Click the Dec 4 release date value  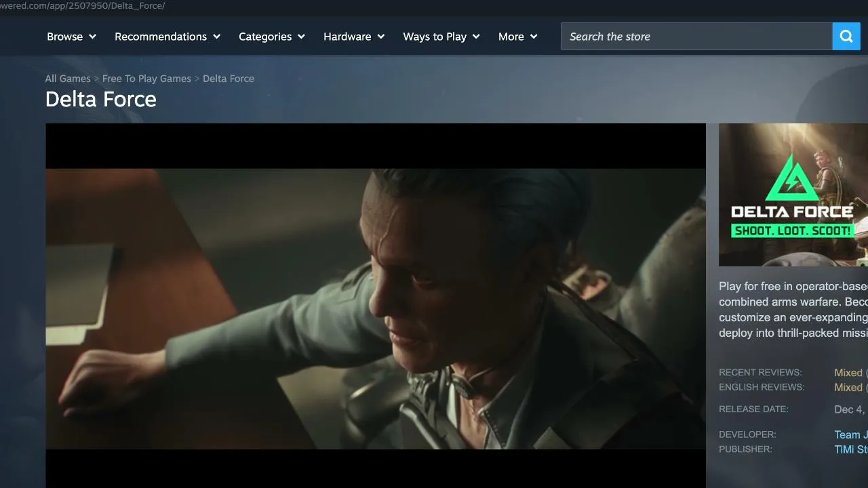pos(851,409)
